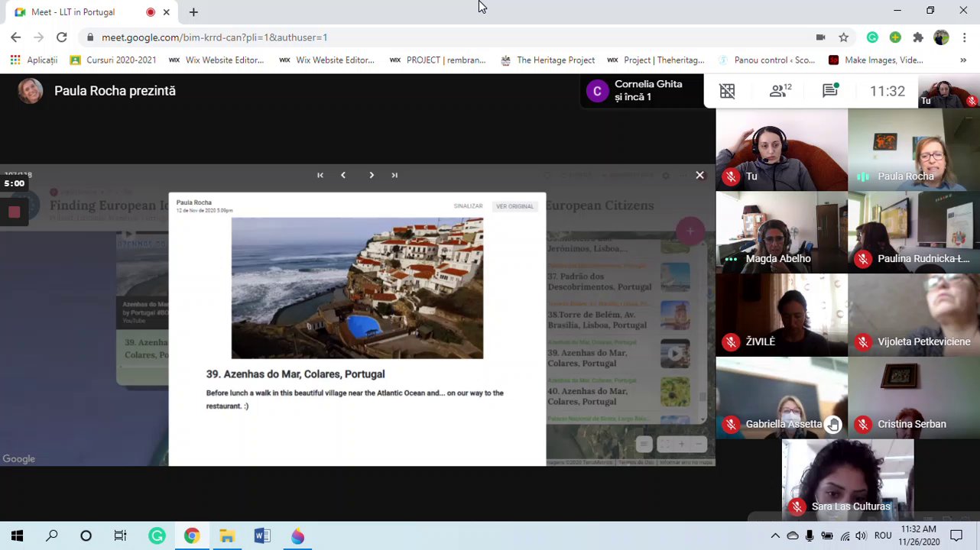This screenshot has width=980, height=550.
Task: Go to previous slide in viewer
Action: 343,175
